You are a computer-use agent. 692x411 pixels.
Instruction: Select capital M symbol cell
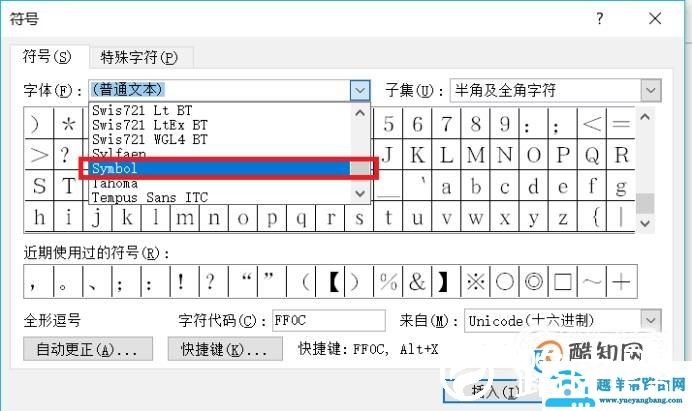coord(475,155)
